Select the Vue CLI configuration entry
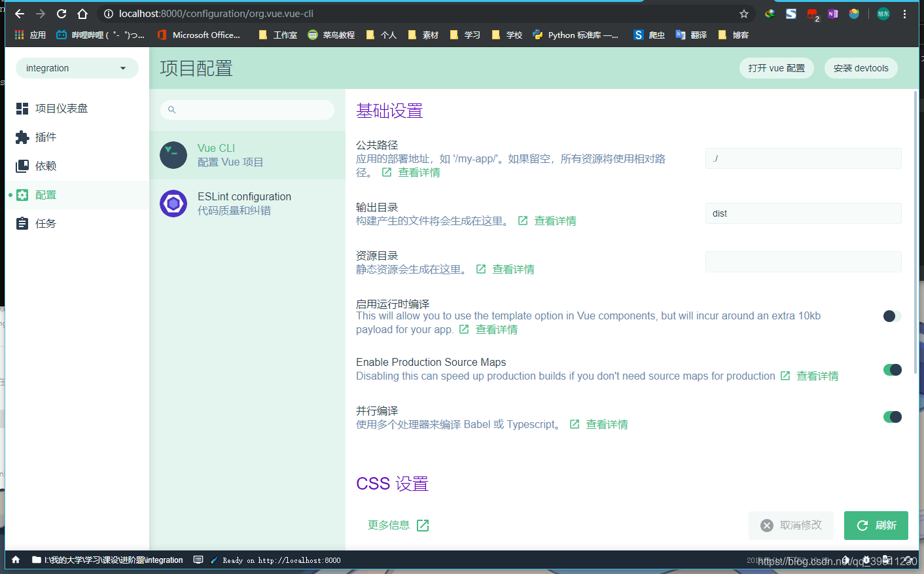 click(247, 155)
